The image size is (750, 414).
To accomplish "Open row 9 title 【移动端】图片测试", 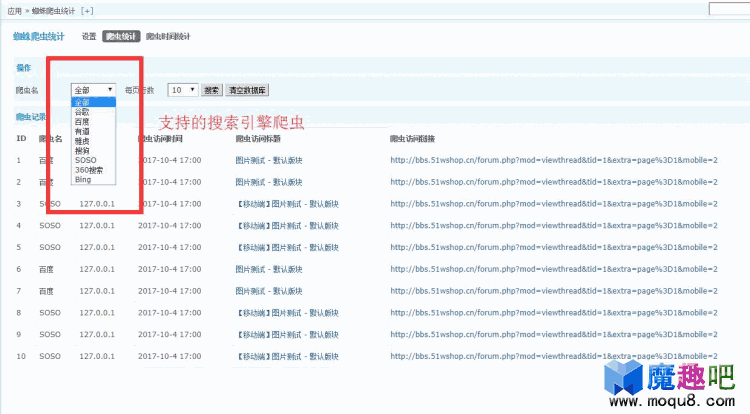I will click(x=287, y=335).
